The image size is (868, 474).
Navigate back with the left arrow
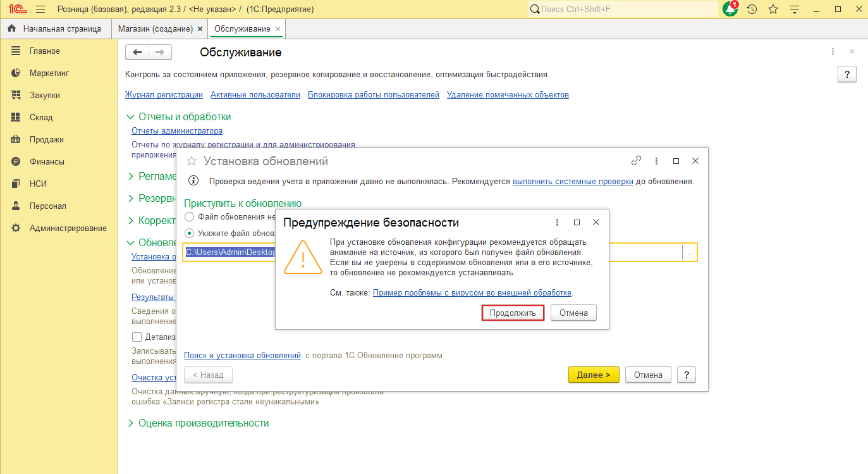point(137,53)
